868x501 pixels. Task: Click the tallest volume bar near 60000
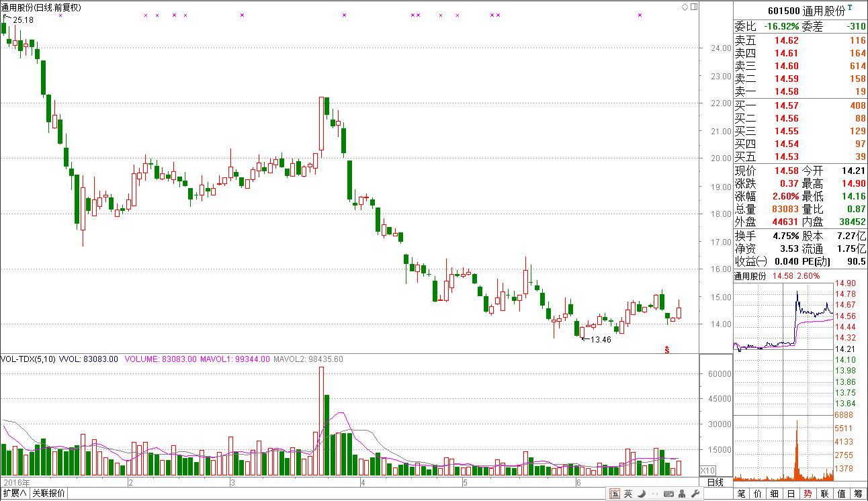(x=321, y=421)
